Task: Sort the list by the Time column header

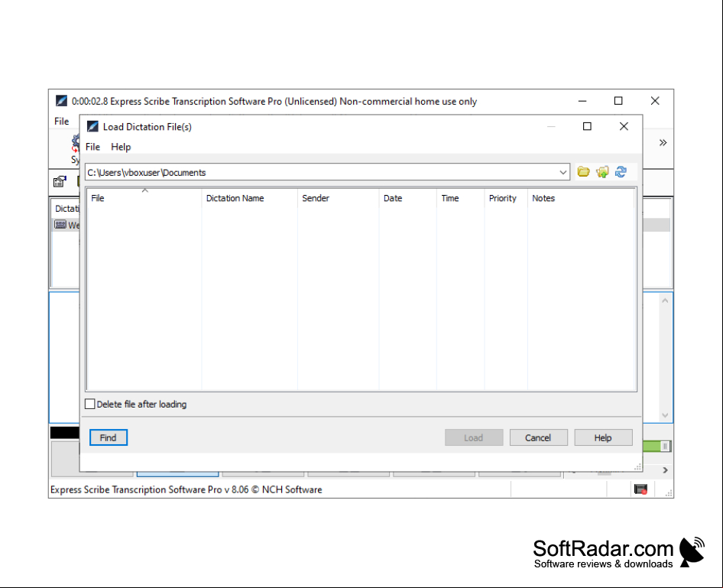Action: [460, 198]
